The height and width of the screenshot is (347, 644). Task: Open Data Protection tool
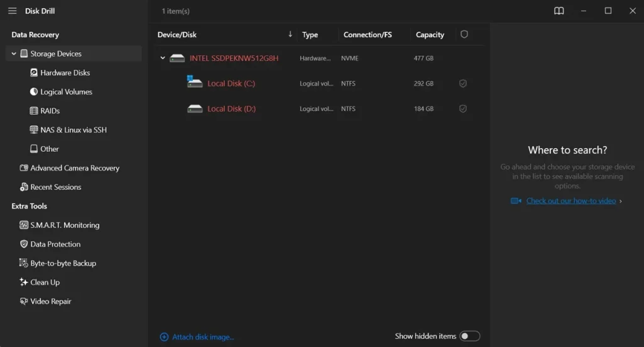[x=55, y=244]
